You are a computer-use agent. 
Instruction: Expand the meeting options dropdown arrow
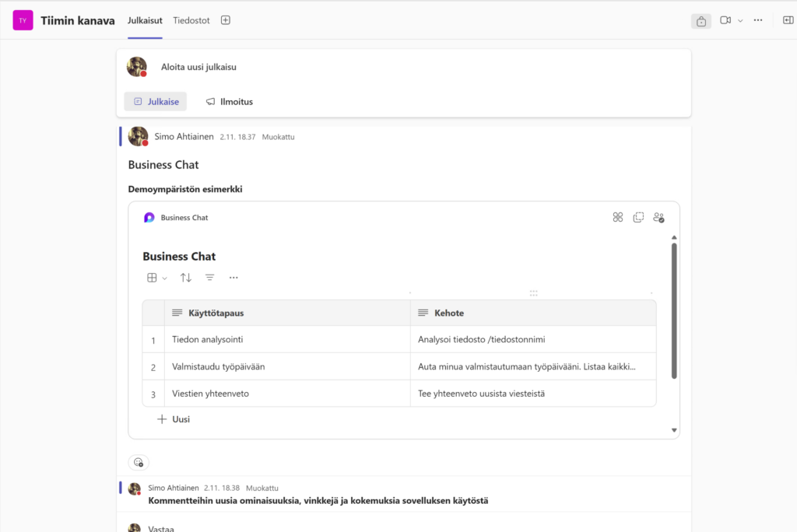(741, 21)
